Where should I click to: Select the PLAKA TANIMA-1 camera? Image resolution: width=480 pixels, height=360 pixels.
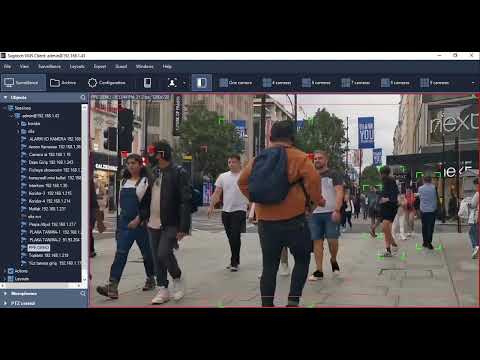click(51, 232)
